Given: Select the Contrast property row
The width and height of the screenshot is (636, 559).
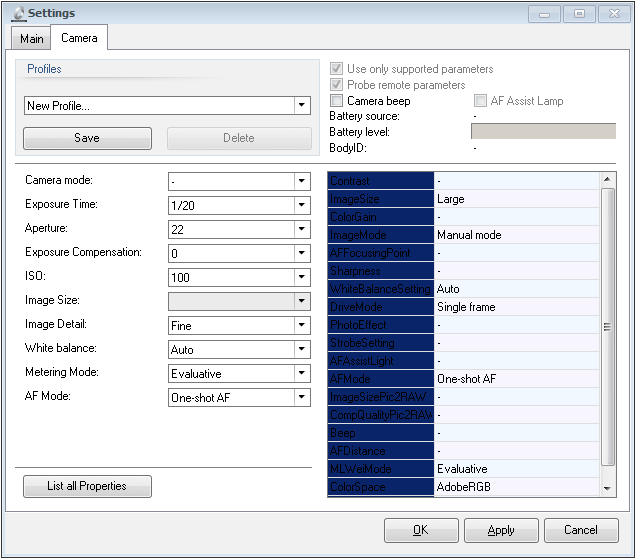Looking at the screenshot, I should point(463,181).
